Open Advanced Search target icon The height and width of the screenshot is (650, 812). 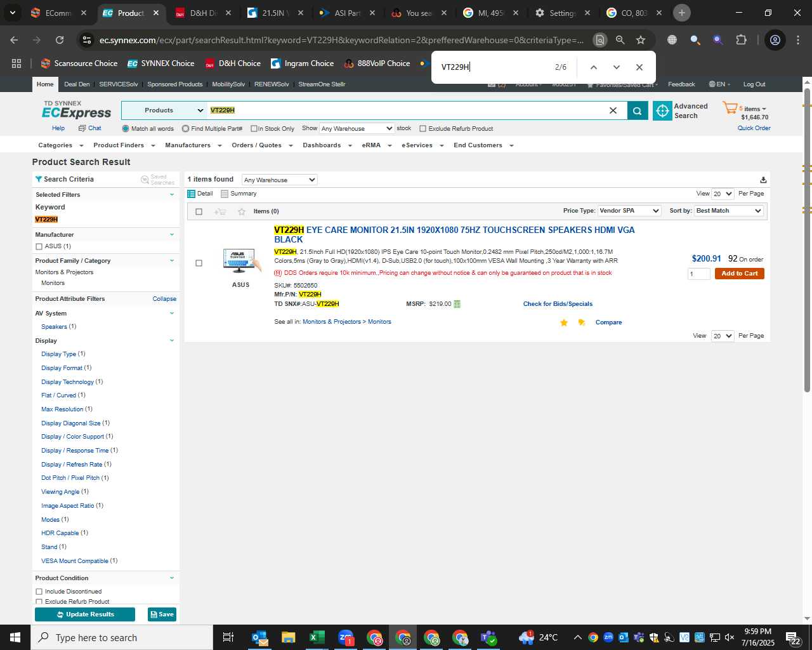click(662, 110)
